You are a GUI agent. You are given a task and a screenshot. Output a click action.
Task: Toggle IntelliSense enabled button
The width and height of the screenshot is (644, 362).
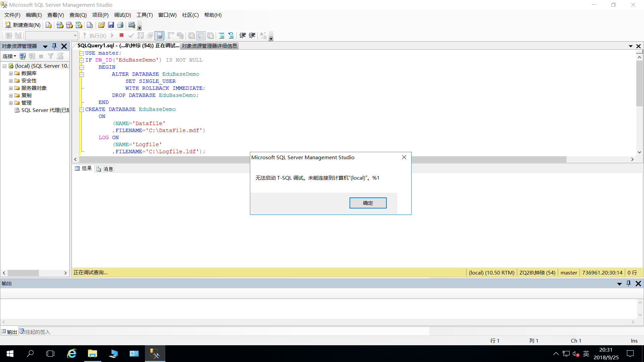pos(160,35)
